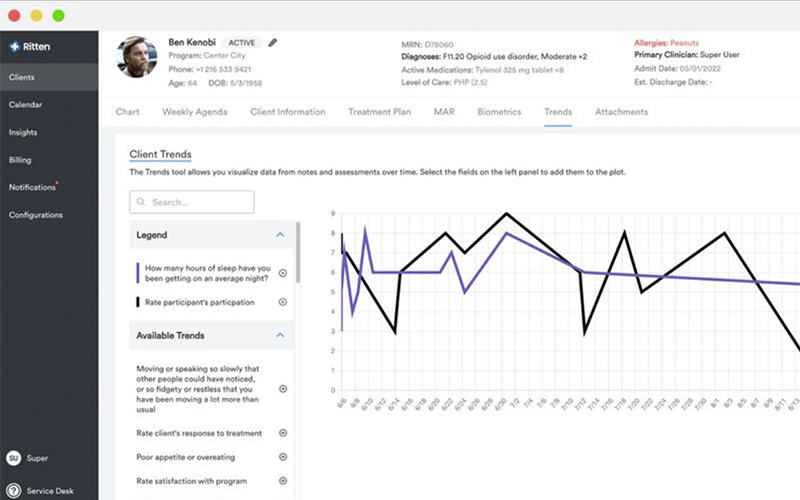The height and width of the screenshot is (500, 800).
Task: Click the Ritten logo icon
Action: [15, 46]
